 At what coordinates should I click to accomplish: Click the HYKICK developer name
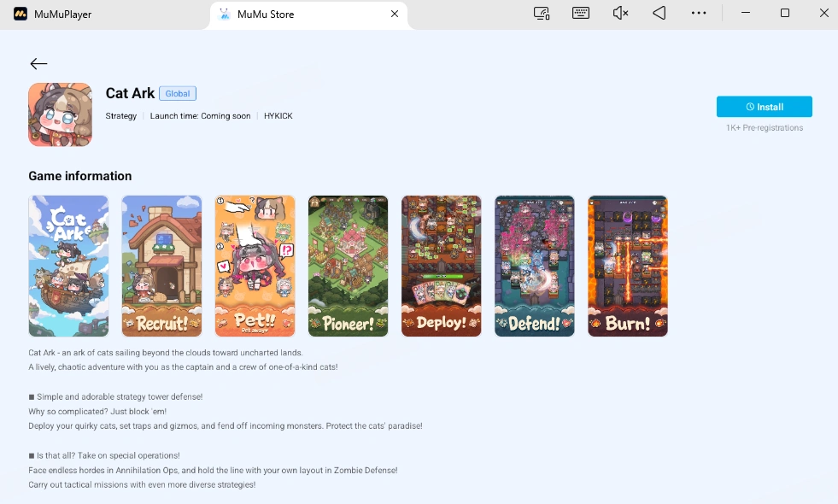coord(278,116)
